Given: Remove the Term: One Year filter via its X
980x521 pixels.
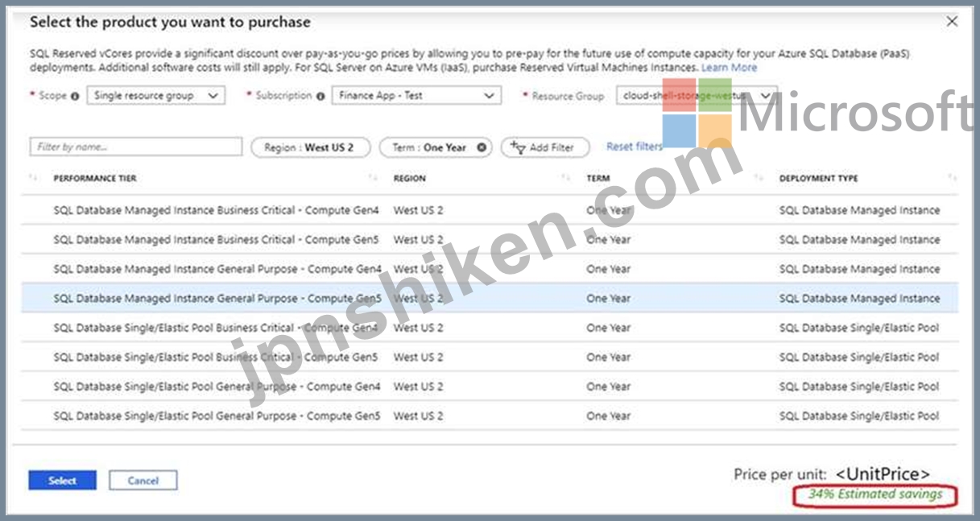Looking at the screenshot, I should tap(482, 147).
